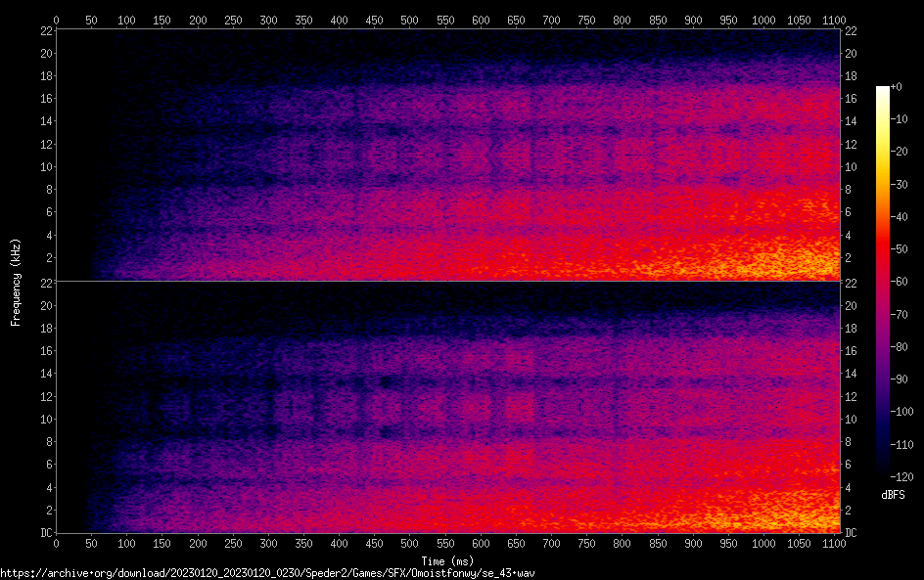Click the DC label at bottom-right of lower channel

[x=850, y=533]
